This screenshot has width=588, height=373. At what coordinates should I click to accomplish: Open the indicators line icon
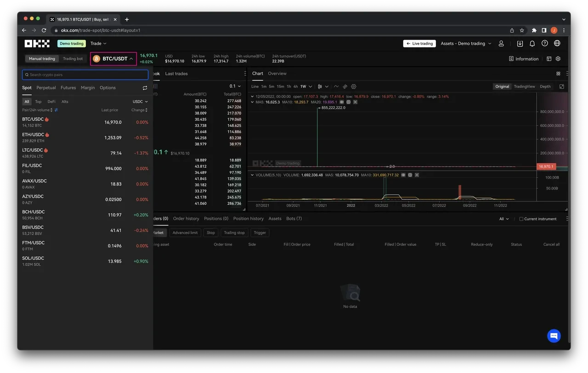click(x=336, y=86)
